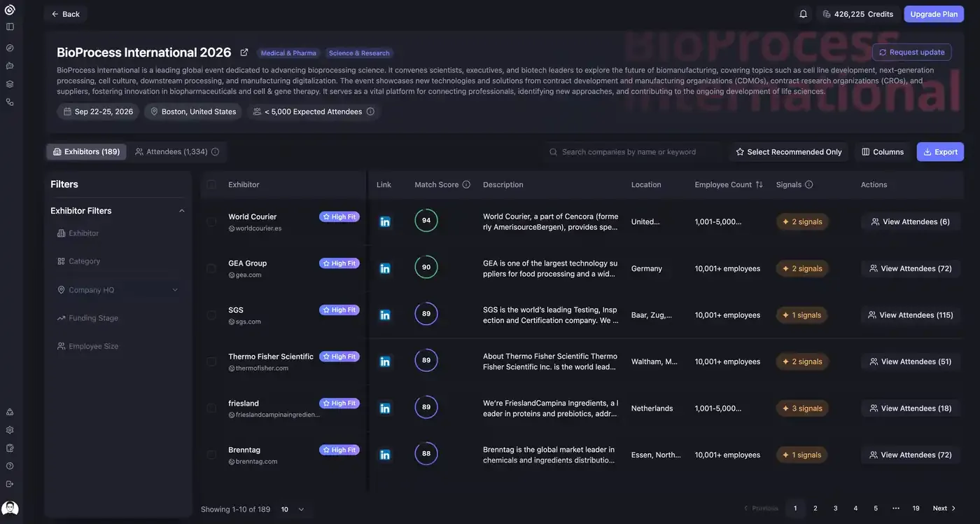The image size is (980, 524).
Task: Check the Thermo Fisher Scientific row checkbox
Action: tap(211, 361)
